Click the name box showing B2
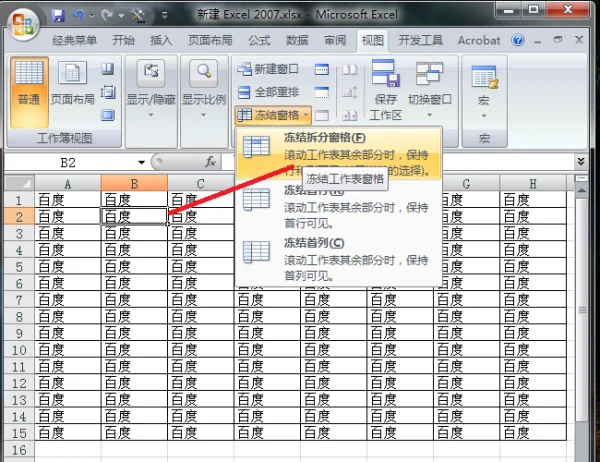600x462 pixels. [68, 163]
